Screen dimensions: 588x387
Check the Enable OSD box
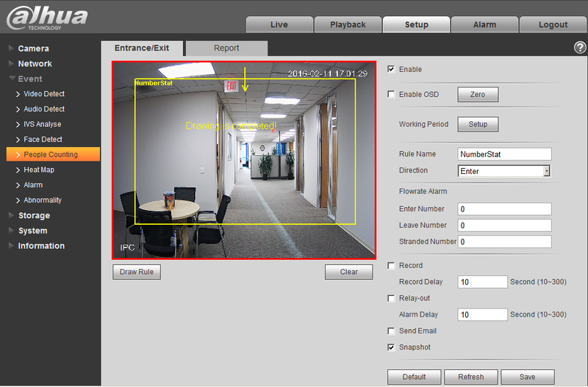(x=391, y=94)
